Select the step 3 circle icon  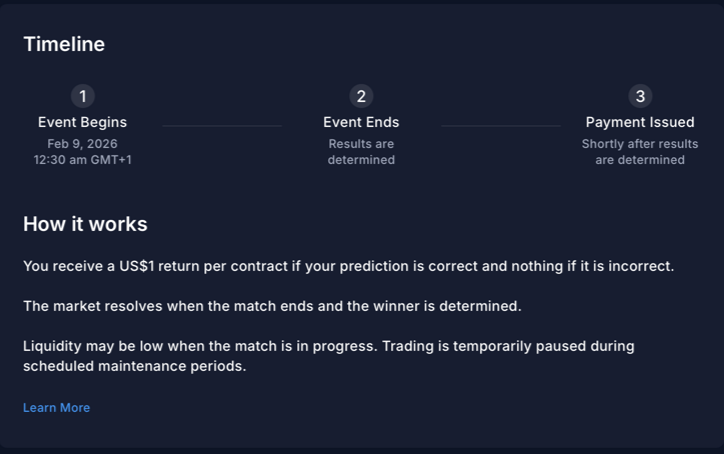click(640, 96)
